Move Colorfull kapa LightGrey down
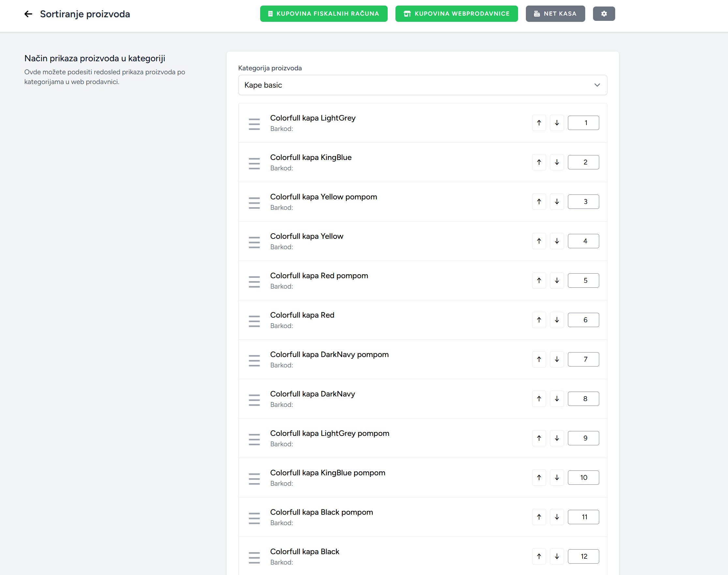 pos(557,123)
